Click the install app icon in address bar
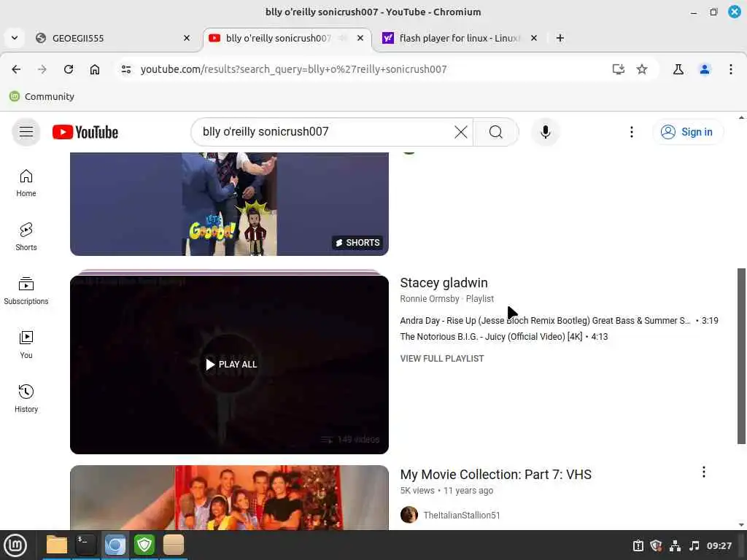This screenshot has height=560, width=747. [x=619, y=69]
